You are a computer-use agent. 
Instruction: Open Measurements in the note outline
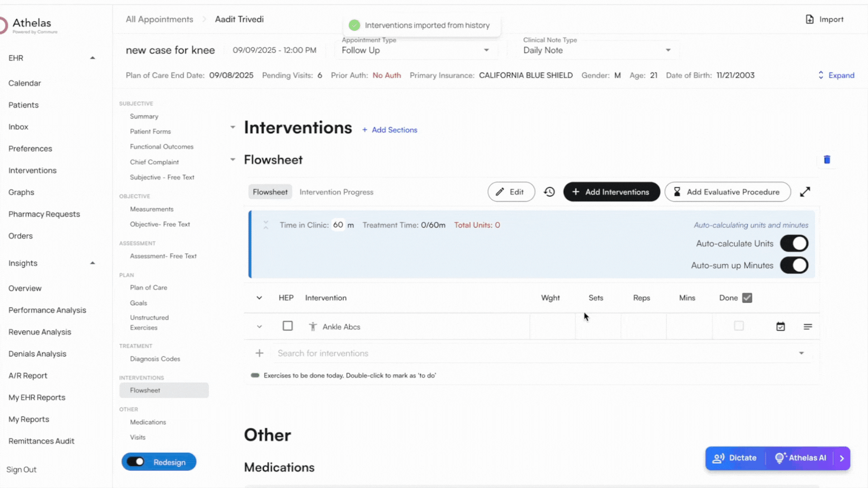click(x=151, y=209)
